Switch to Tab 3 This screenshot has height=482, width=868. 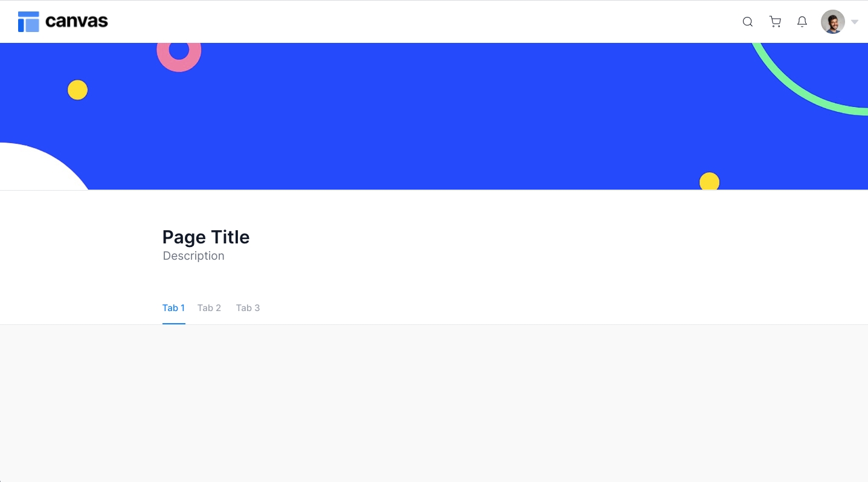(x=248, y=308)
